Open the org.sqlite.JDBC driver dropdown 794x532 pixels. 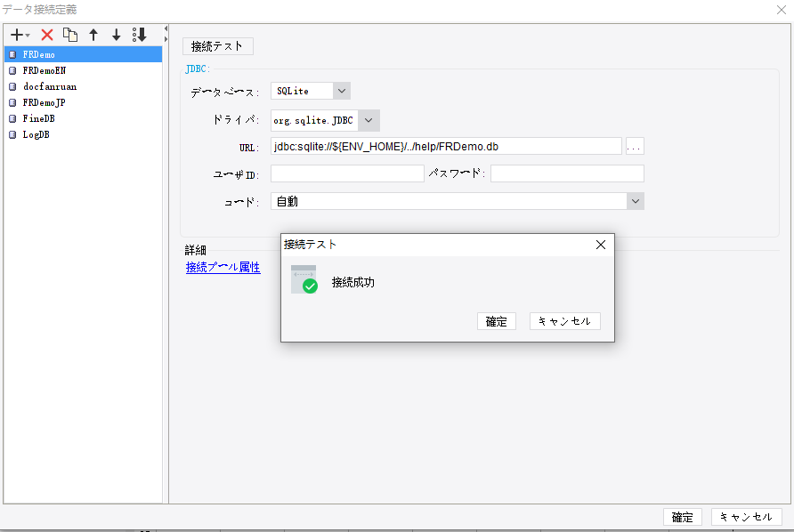pos(369,120)
